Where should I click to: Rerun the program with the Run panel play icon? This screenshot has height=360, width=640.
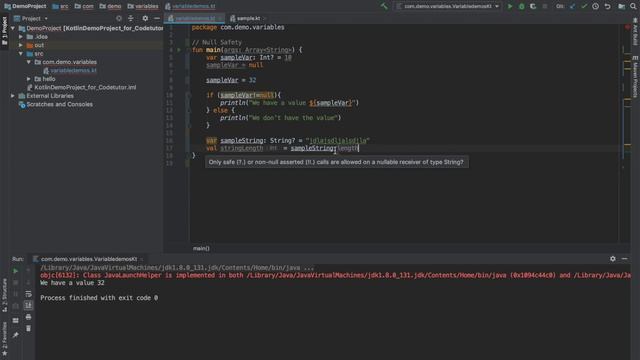pos(16,271)
